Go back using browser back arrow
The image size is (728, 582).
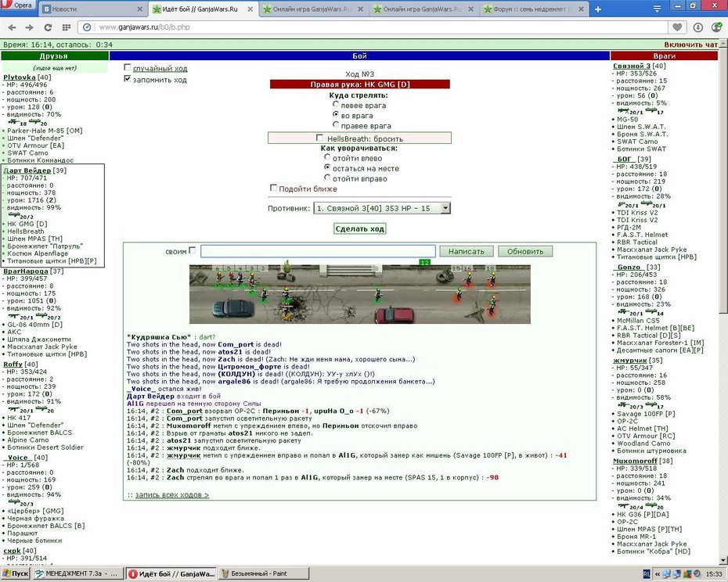click(13, 27)
